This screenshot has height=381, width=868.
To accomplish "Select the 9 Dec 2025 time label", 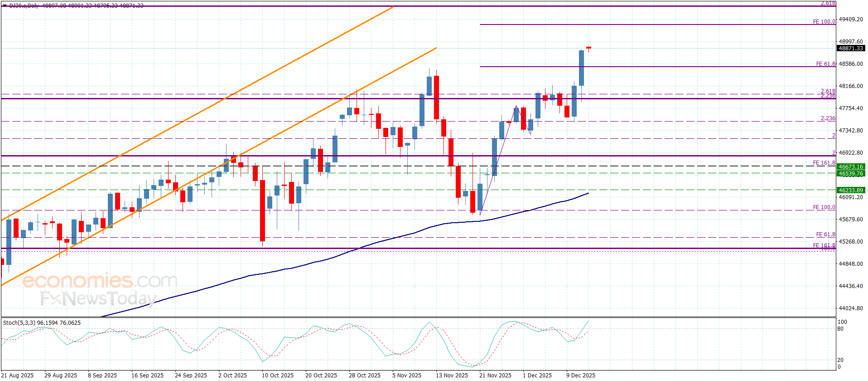I will click(581, 375).
